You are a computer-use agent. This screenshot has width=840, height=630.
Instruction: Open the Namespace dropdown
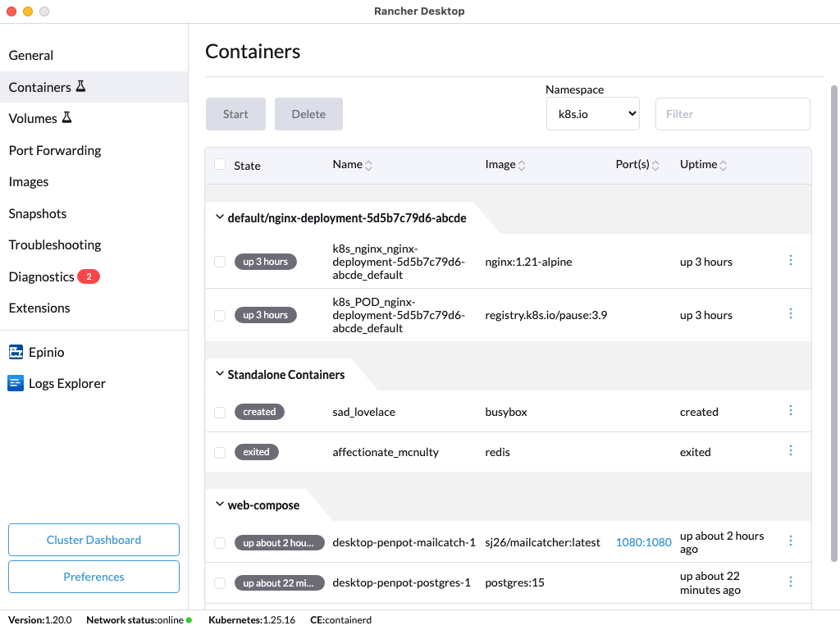point(592,113)
